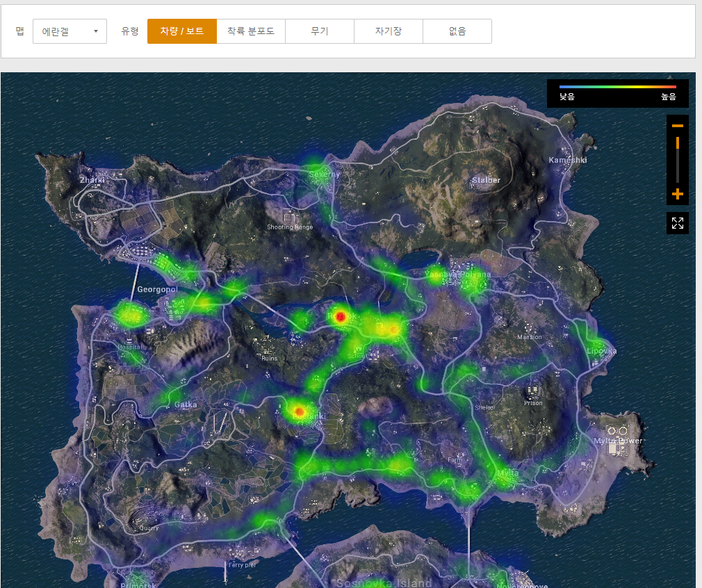Click the Zharki label on map
This screenshot has height=588, width=702.
[92, 180]
